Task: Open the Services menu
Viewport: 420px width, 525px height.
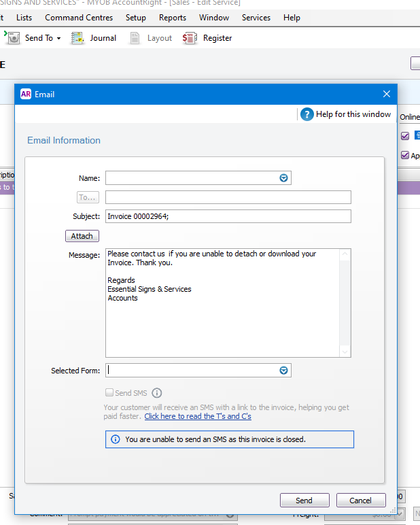Action: click(256, 18)
